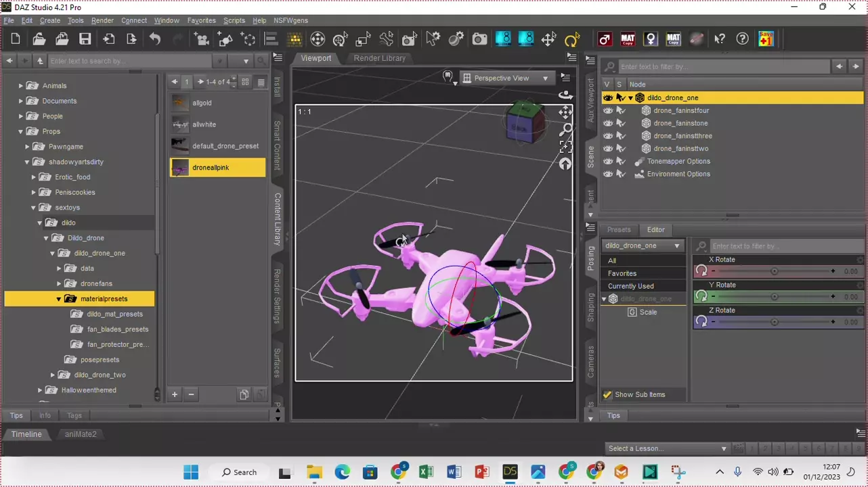The width and height of the screenshot is (868, 487).
Task: Open the Render menu
Action: coord(102,20)
